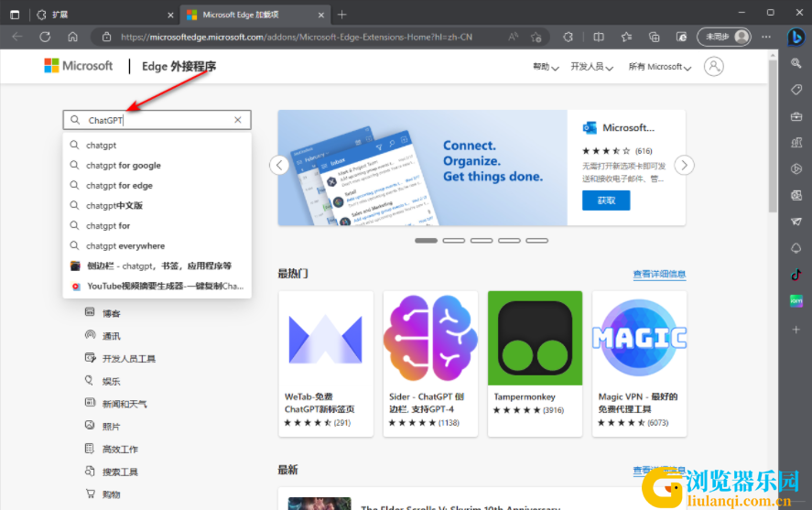Add page to favorites star icon

point(536,37)
